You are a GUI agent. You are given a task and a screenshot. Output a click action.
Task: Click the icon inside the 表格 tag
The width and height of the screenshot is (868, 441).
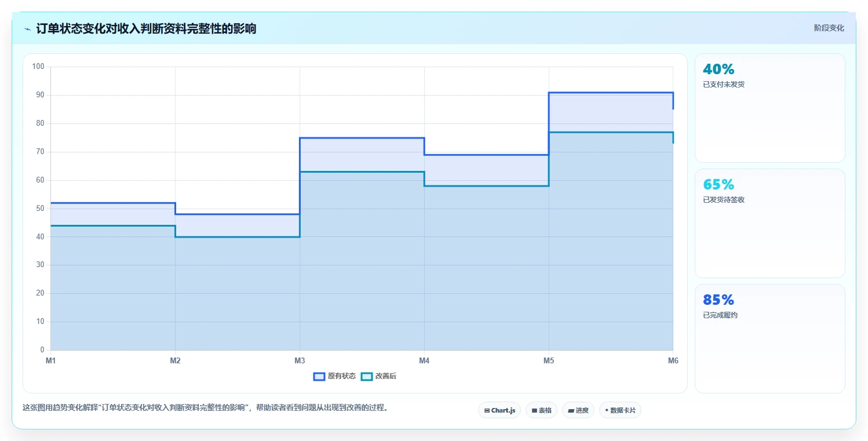(x=534, y=410)
